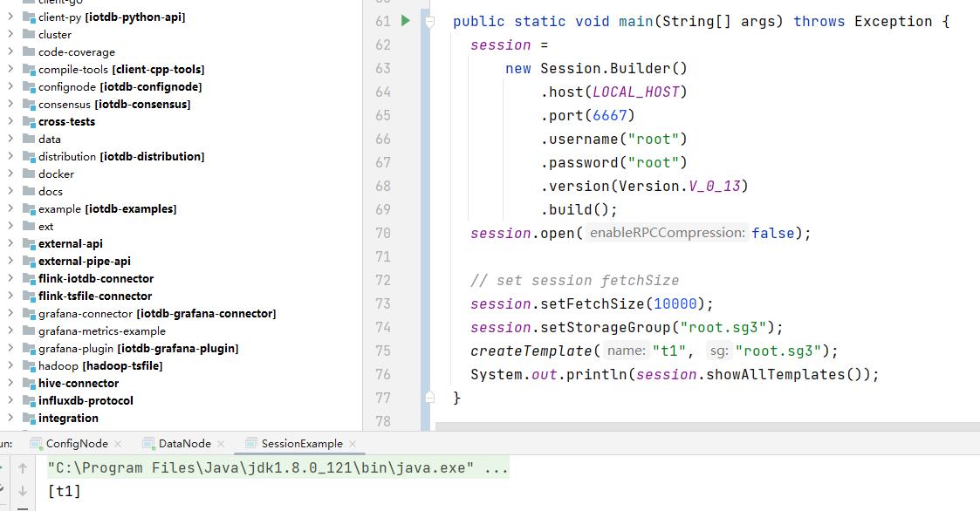Close the SessionExample run tab
Screen dimensions: 980x511
(x=353, y=444)
